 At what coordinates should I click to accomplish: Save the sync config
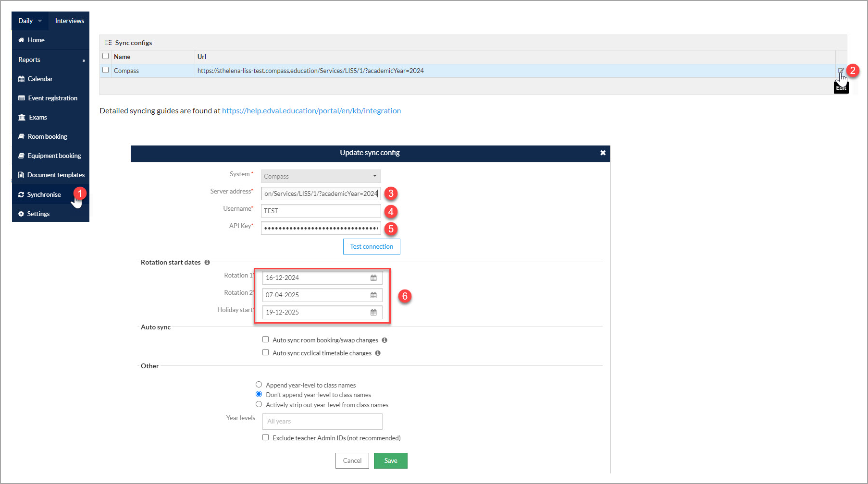[391, 461]
